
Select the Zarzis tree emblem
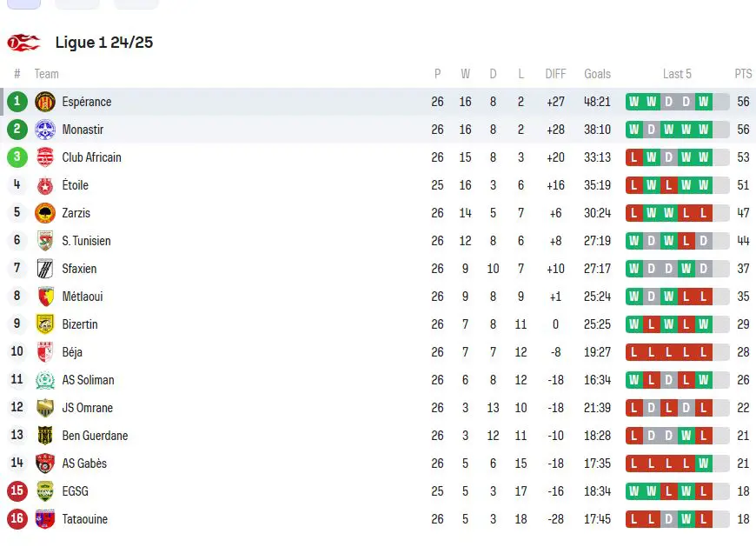(45, 213)
